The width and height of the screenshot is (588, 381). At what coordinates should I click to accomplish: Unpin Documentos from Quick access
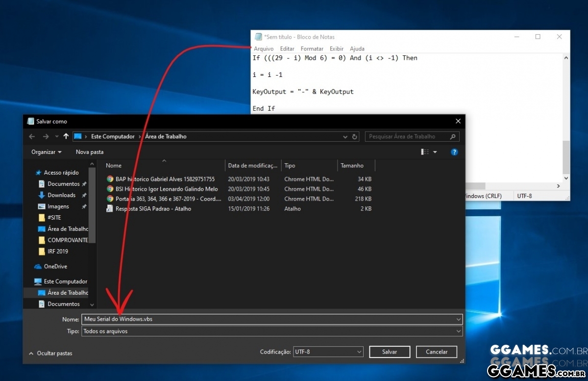pyautogui.click(x=83, y=183)
